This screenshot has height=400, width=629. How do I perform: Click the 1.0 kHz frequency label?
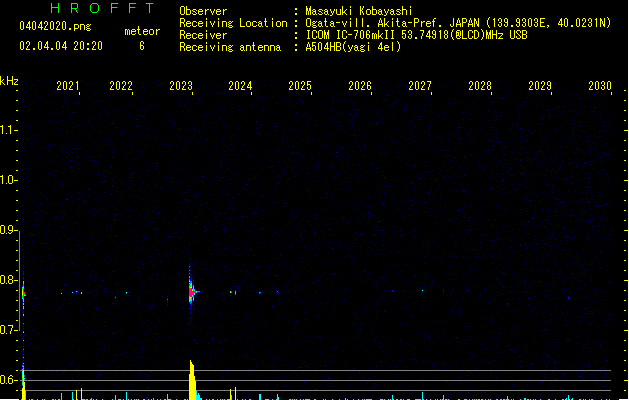pos(7,179)
